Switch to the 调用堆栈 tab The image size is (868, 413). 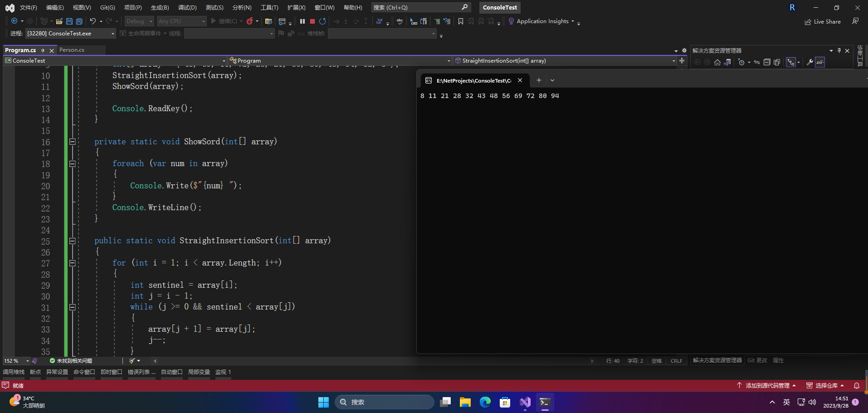point(14,372)
